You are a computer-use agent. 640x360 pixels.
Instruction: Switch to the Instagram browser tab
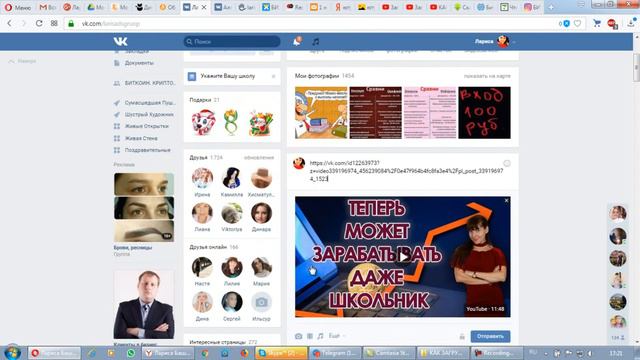pyautogui.click(x=532, y=7)
